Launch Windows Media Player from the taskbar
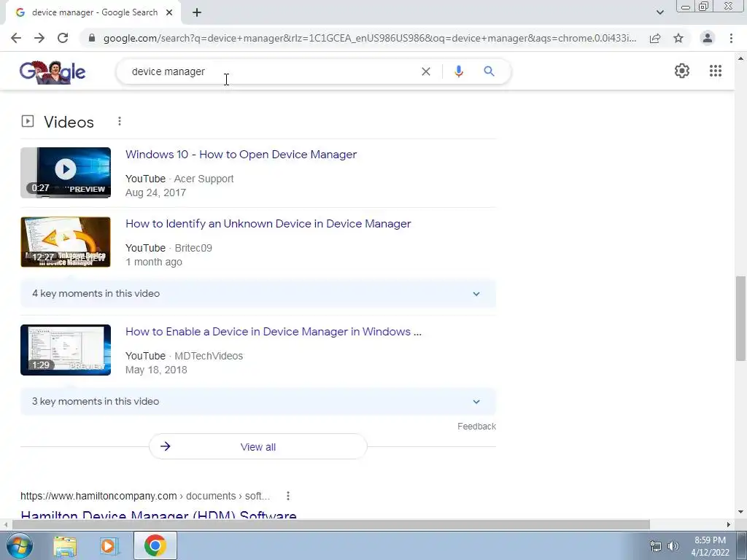 [x=109, y=546]
